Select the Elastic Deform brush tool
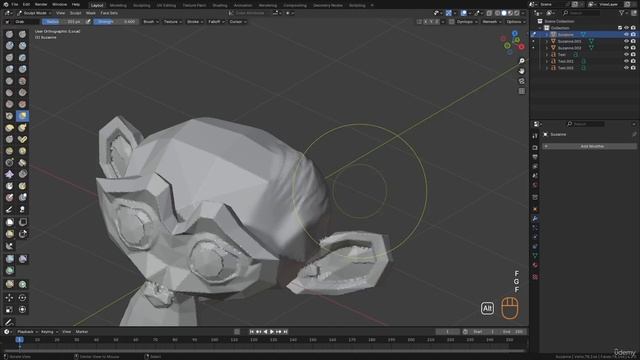 (9, 128)
